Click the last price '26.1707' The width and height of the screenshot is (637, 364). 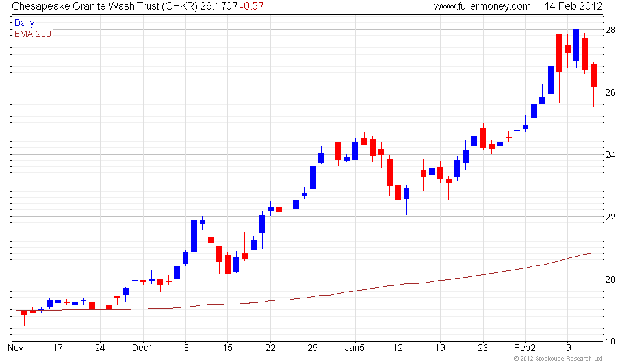pyautogui.click(x=218, y=6)
